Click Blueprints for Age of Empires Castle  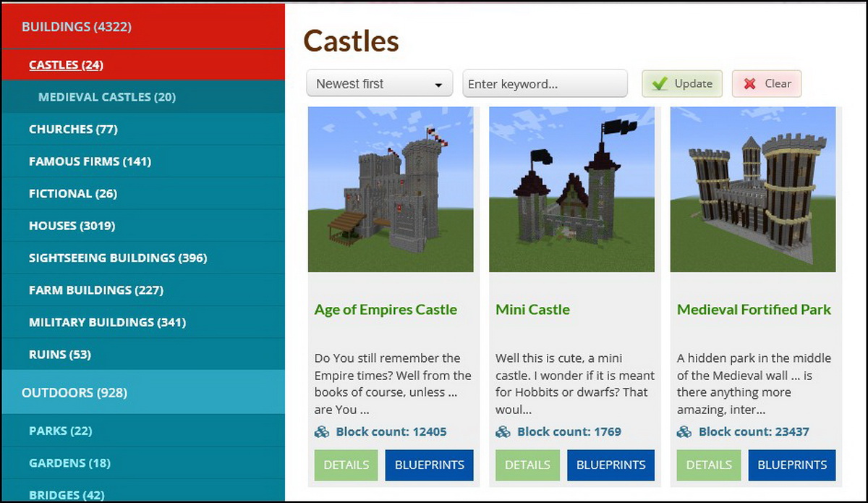click(430, 465)
